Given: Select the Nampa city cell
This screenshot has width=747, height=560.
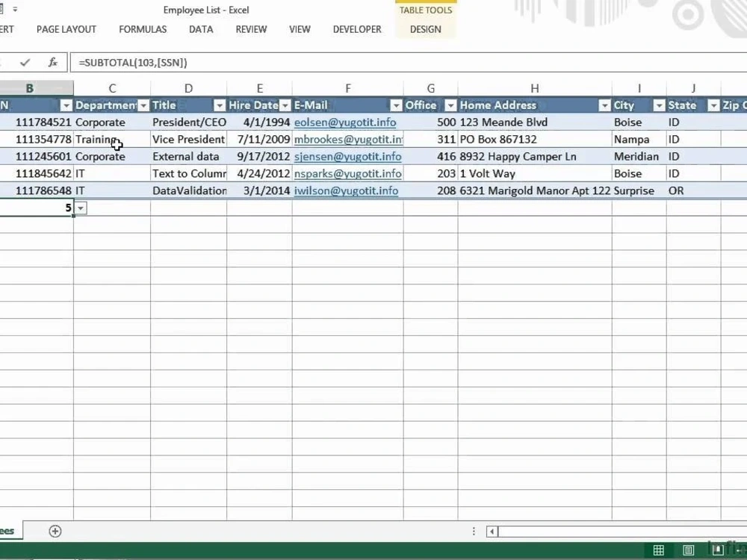Looking at the screenshot, I should [639, 140].
